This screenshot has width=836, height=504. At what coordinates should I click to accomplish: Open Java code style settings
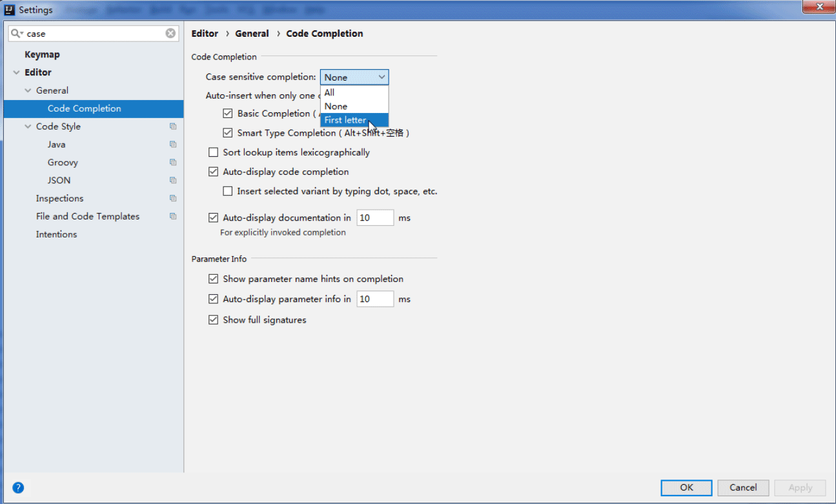pyautogui.click(x=56, y=145)
